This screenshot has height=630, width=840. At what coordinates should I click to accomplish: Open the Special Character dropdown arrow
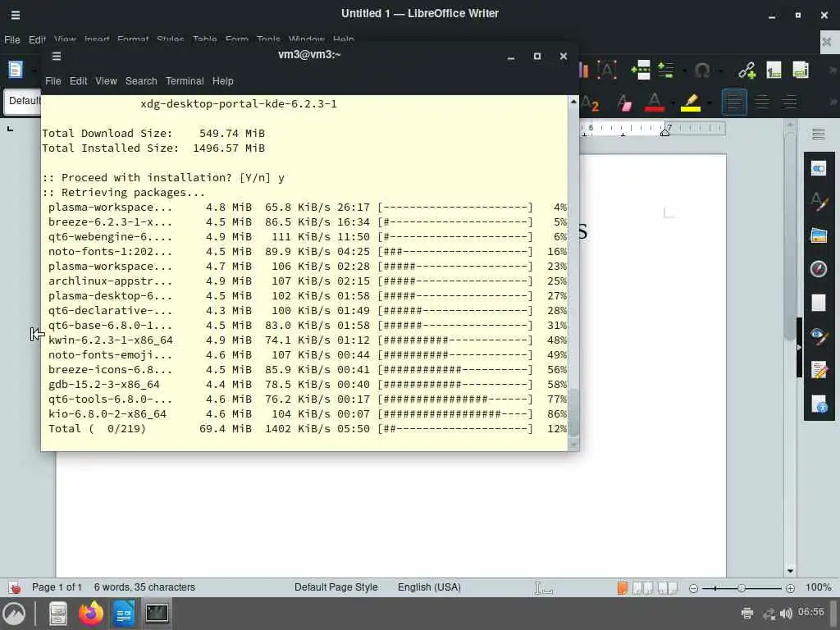(720, 71)
